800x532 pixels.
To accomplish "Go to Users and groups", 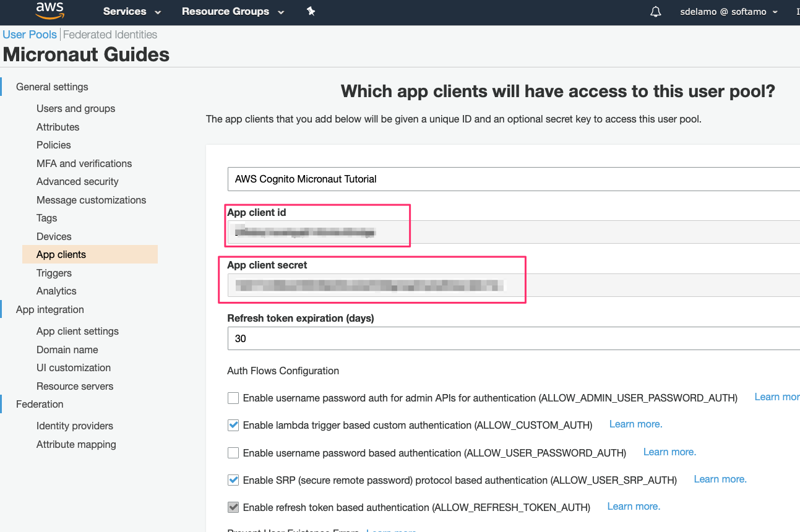I will pos(75,108).
